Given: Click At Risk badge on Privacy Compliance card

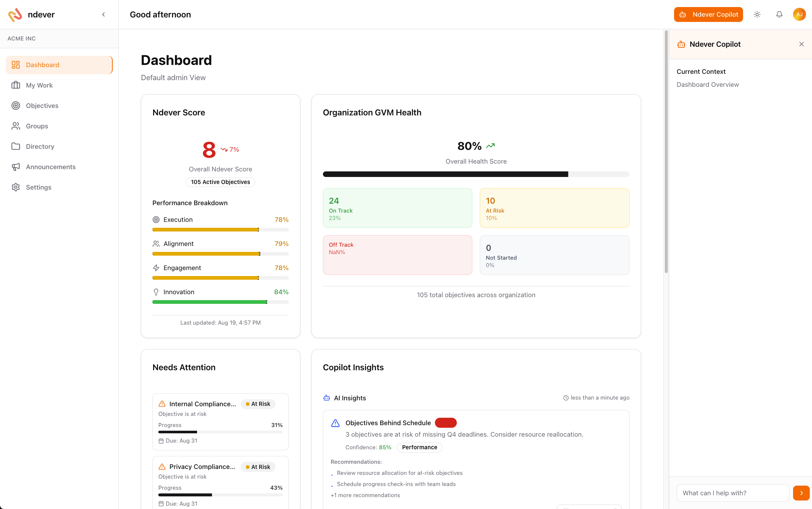Looking at the screenshot, I should coord(258,467).
